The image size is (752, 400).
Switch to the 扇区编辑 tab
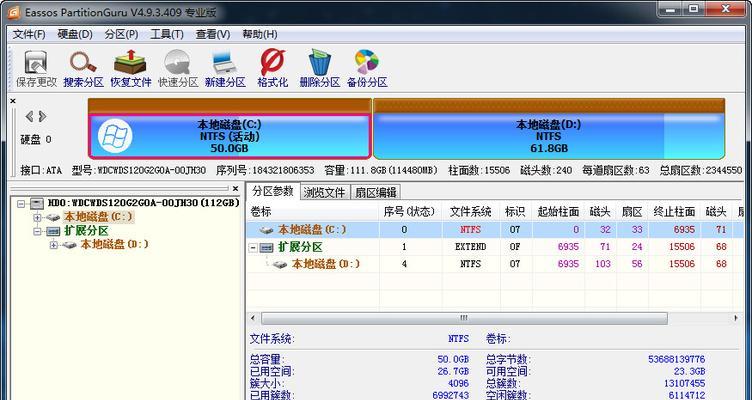coord(376,192)
